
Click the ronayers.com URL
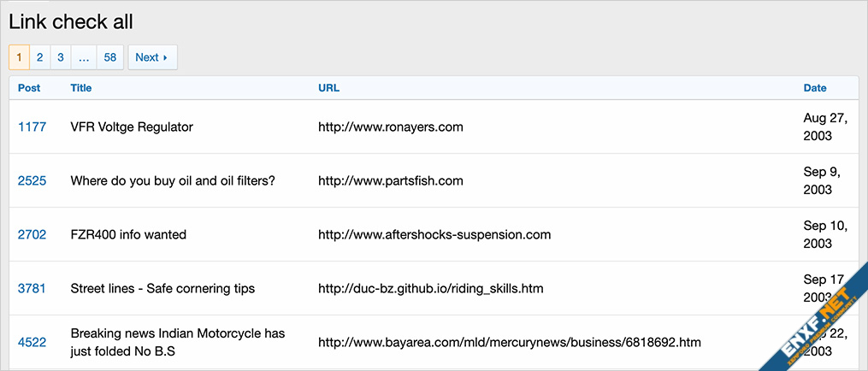tap(390, 127)
